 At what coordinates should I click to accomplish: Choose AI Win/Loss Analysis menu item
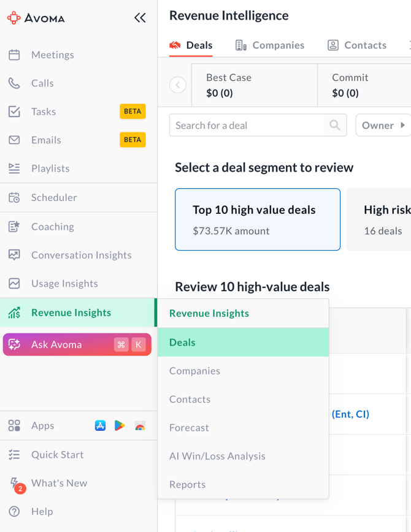tap(217, 456)
